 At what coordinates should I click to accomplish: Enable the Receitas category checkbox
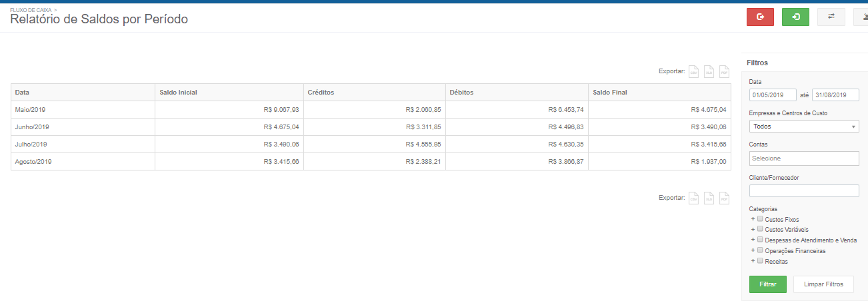[760, 261]
